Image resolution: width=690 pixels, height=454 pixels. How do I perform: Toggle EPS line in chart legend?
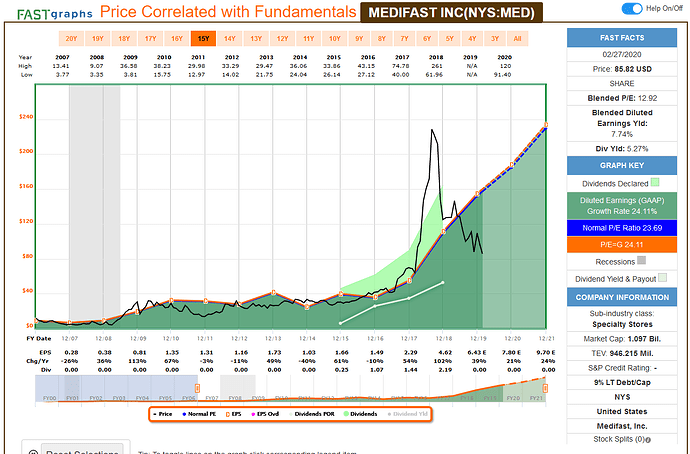[234, 414]
